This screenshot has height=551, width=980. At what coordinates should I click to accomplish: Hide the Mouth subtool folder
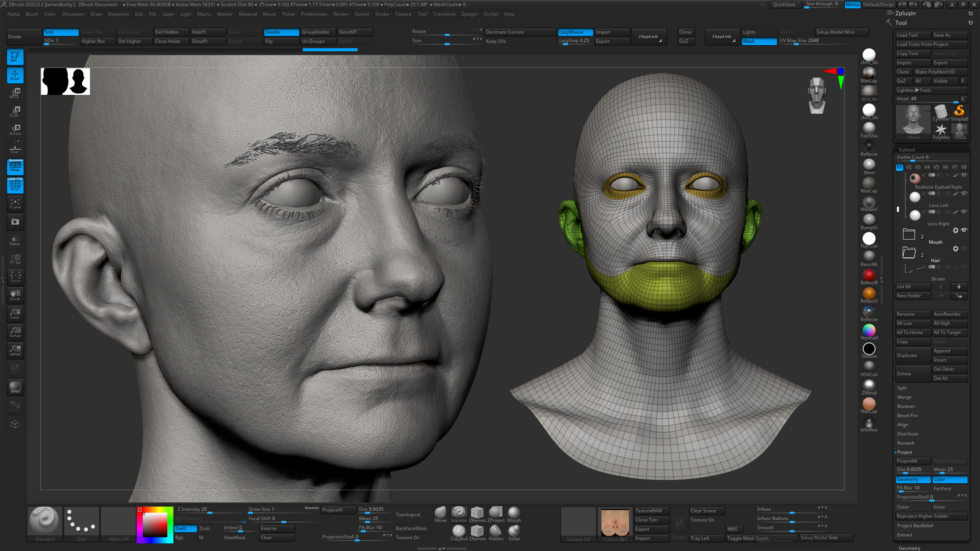(x=965, y=230)
